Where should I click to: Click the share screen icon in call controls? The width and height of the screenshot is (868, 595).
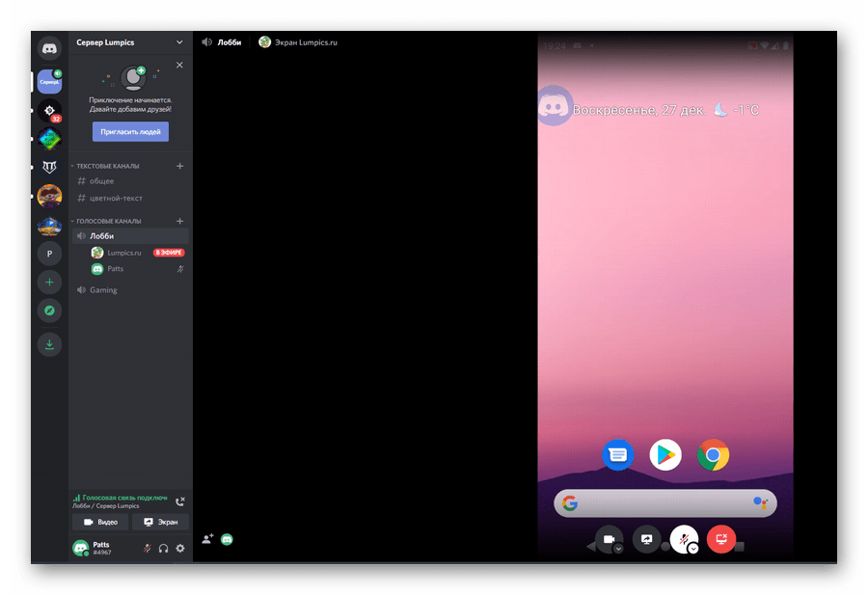[647, 540]
